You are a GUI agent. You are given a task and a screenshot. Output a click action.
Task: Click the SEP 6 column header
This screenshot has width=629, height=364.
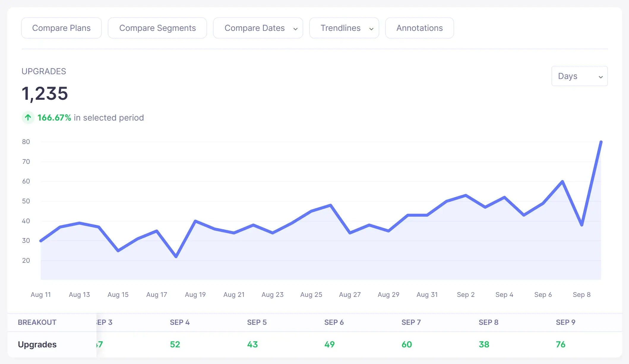(x=334, y=322)
